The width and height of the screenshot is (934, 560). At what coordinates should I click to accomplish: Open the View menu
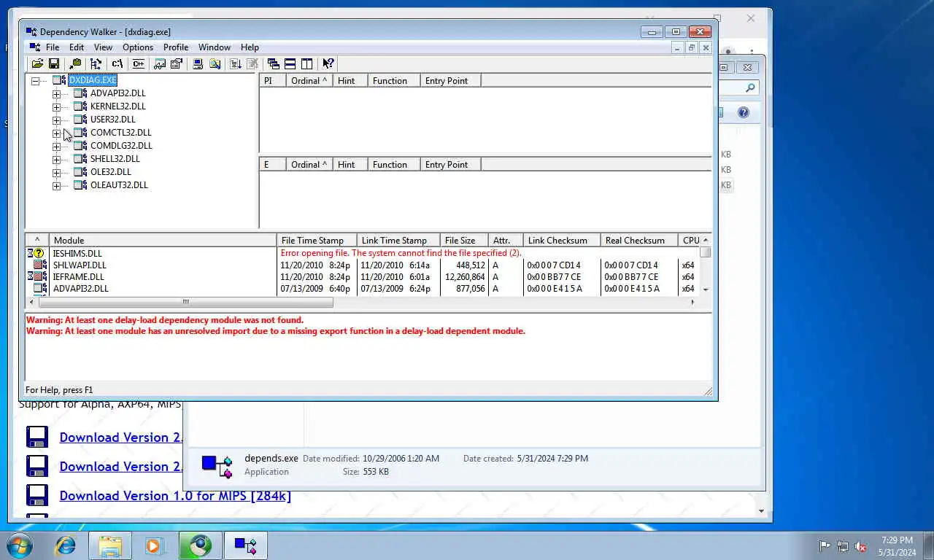point(103,47)
